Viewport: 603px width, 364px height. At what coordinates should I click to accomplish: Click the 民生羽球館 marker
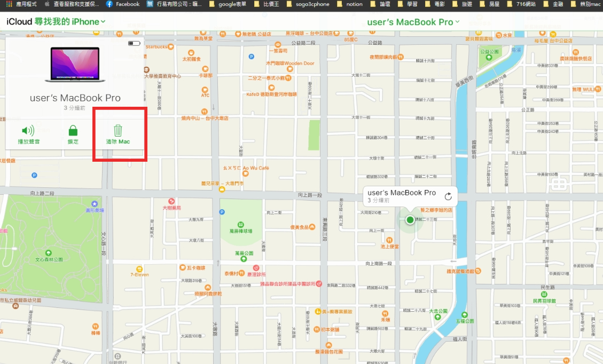point(544,295)
